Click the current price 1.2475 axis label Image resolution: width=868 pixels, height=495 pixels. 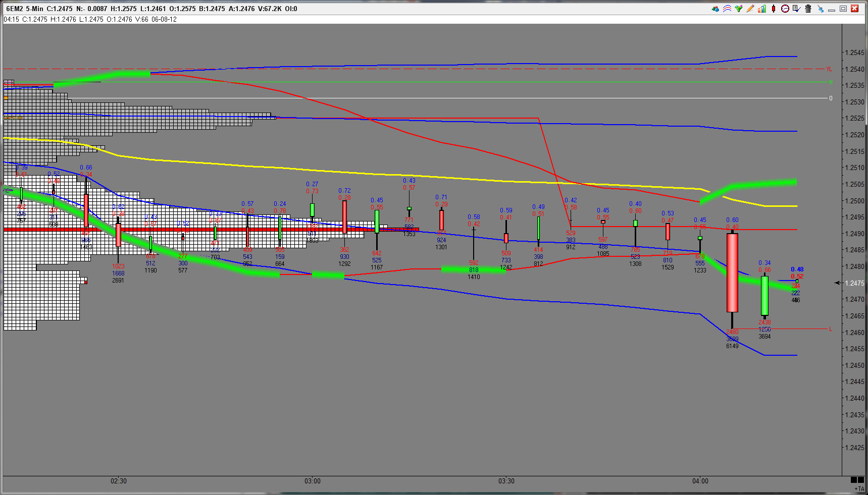(x=855, y=283)
